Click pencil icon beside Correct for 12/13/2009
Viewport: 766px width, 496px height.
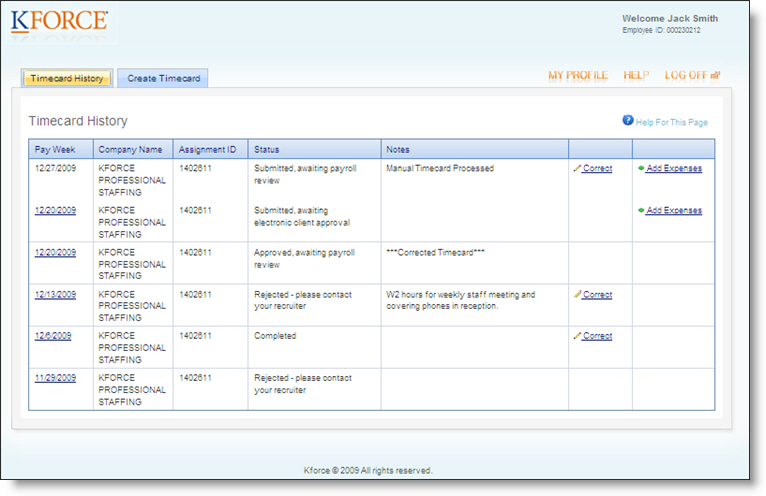pyautogui.click(x=577, y=294)
